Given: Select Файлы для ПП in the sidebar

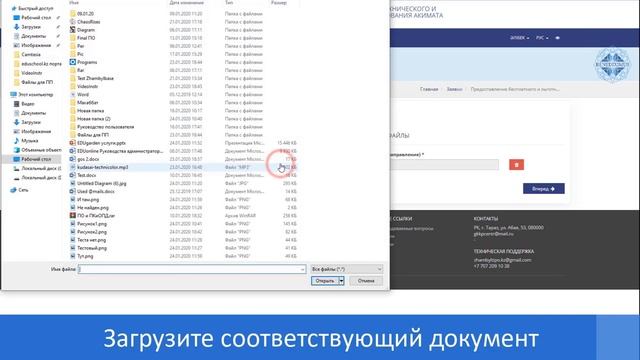Looking at the screenshot, I should (x=37, y=82).
